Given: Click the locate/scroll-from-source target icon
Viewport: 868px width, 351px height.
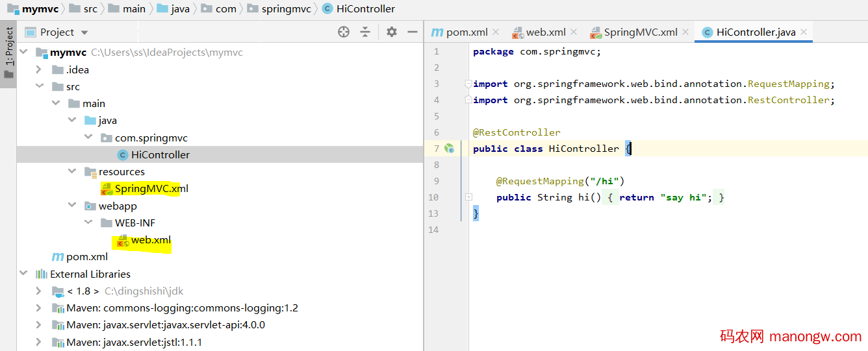Looking at the screenshot, I should click(344, 32).
